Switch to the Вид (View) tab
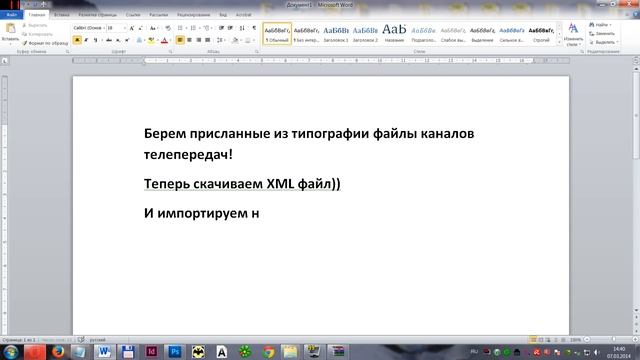The image size is (640, 360). tap(223, 15)
